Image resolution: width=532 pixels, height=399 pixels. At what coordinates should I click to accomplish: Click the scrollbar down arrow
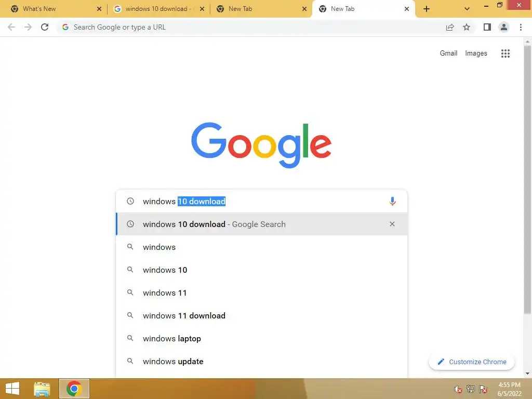click(x=527, y=374)
